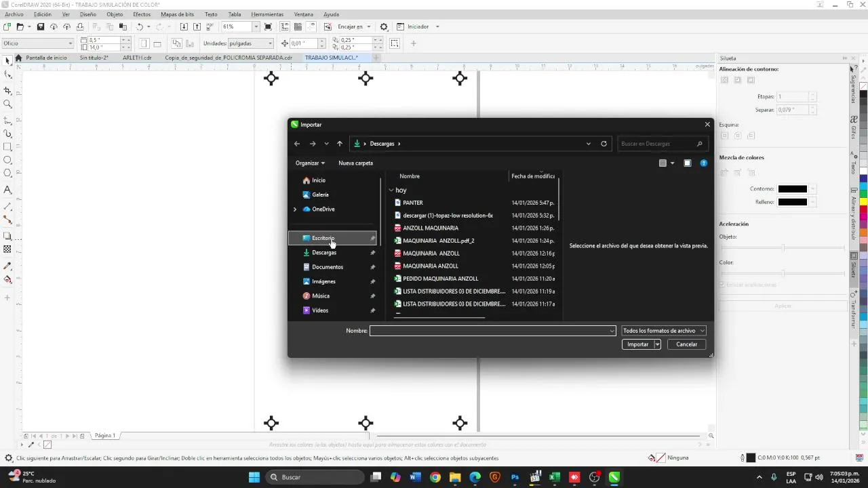Click the Export icon in the standard toolbar

pos(197,26)
